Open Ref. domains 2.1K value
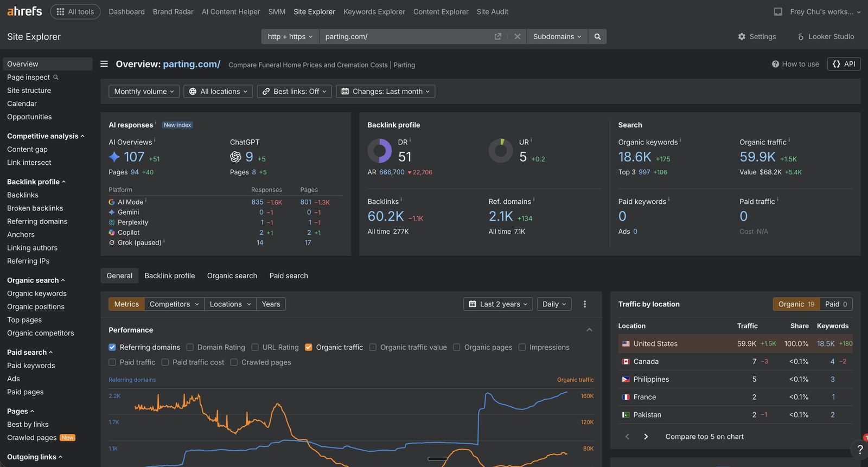 (501, 216)
